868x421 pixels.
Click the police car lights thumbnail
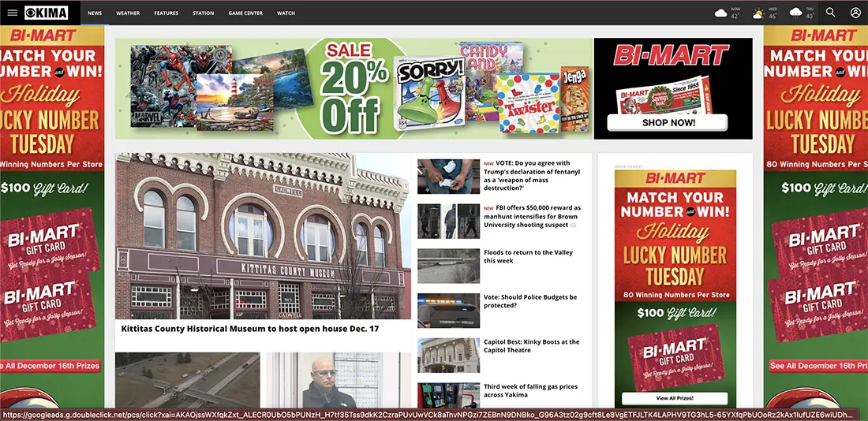pos(448,311)
